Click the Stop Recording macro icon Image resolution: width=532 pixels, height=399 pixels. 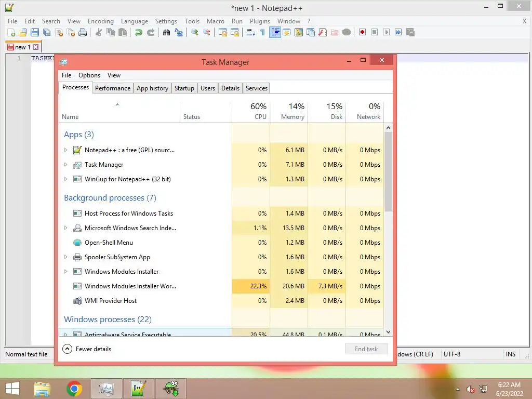coord(374,33)
